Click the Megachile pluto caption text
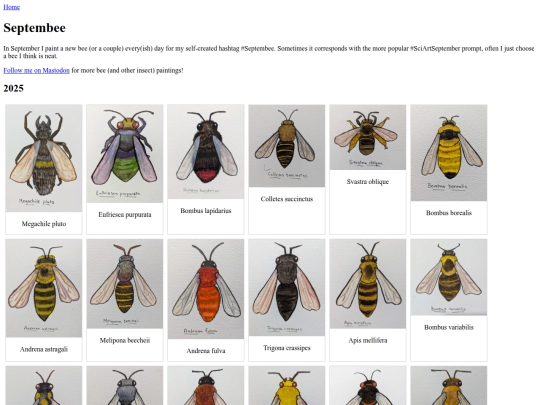This screenshot has height=405, width=540. 44,224
